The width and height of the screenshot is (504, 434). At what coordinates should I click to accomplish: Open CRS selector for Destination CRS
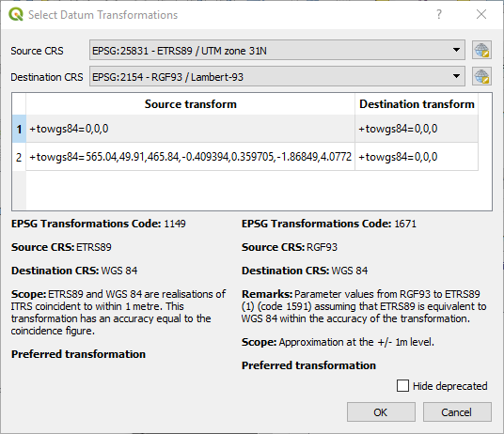(x=481, y=76)
